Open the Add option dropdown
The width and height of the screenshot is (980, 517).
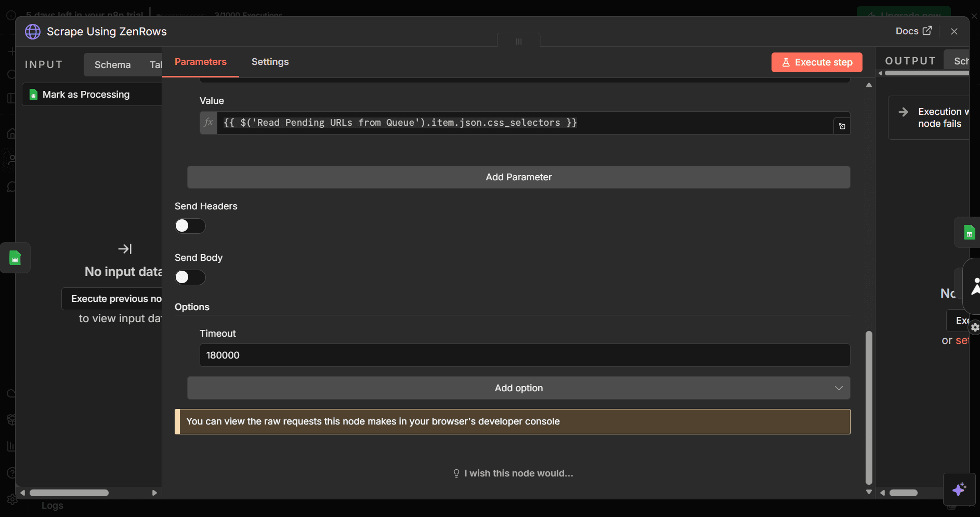click(x=518, y=388)
